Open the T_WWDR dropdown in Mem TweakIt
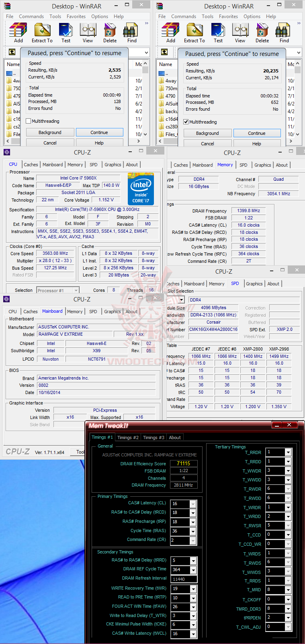Image resolution: width=305 pixels, height=644 pixels. pyautogui.click(x=288, y=471)
